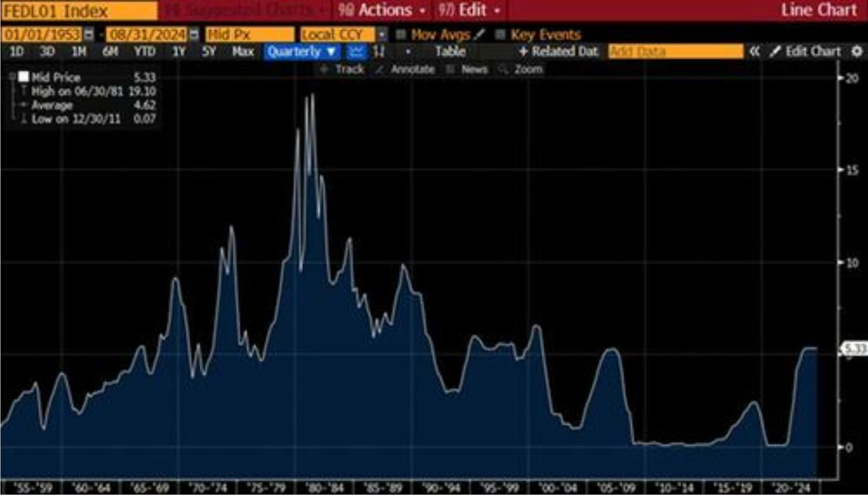Select the bar chart type icon
The width and height of the screenshot is (868, 496).
[x=379, y=52]
